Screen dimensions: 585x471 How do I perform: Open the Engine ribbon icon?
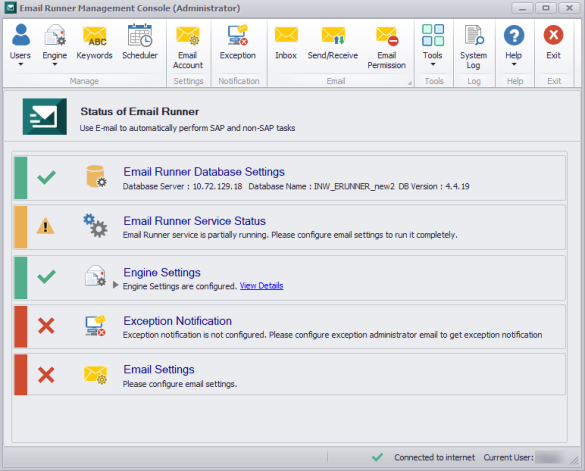55,35
